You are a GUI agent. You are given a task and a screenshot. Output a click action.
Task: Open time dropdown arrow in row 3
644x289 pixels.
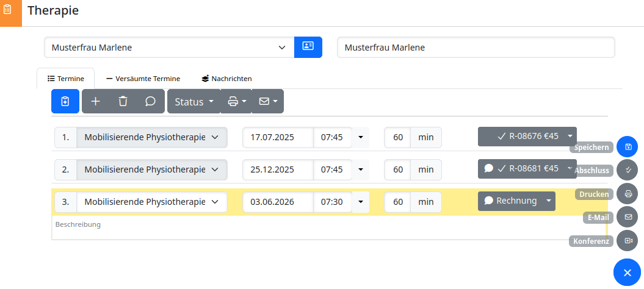pyautogui.click(x=361, y=202)
